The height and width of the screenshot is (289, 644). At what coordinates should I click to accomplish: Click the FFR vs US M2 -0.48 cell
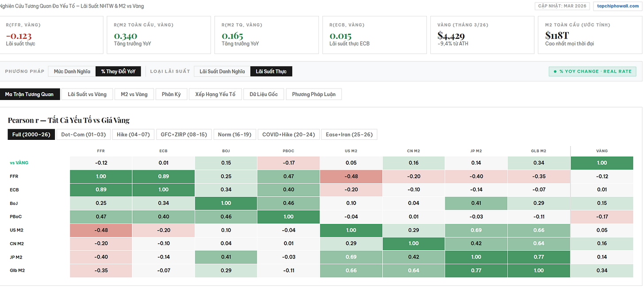pyautogui.click(x=351, y=176)
